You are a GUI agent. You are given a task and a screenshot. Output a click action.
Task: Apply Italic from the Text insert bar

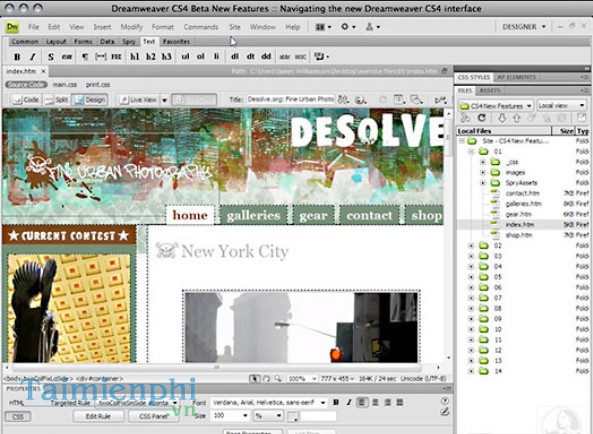[x=33, y=57]
